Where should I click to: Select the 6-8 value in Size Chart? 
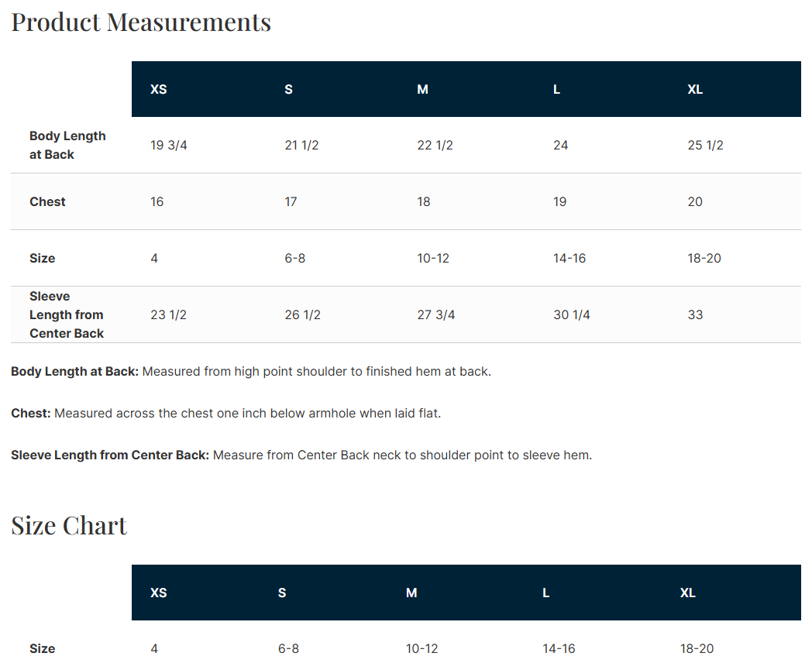tap(288, 648)
